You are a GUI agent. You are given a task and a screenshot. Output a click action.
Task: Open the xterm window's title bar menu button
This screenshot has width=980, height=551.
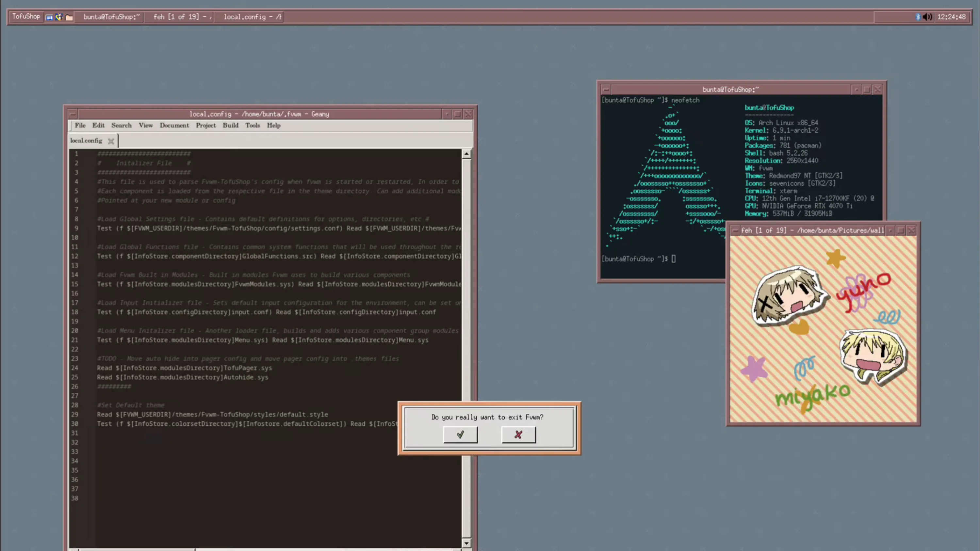tap(606, 90)
